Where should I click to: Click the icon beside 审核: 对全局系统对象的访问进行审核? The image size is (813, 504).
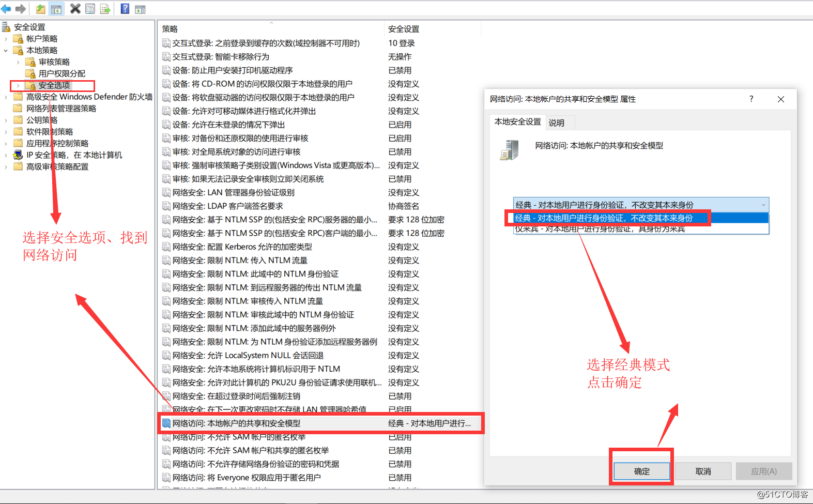[166, 152]
